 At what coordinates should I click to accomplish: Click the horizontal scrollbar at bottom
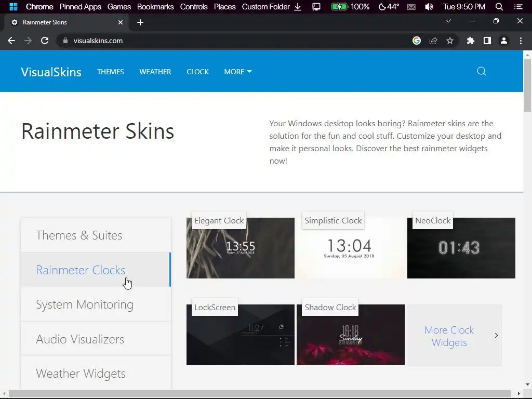260,394
